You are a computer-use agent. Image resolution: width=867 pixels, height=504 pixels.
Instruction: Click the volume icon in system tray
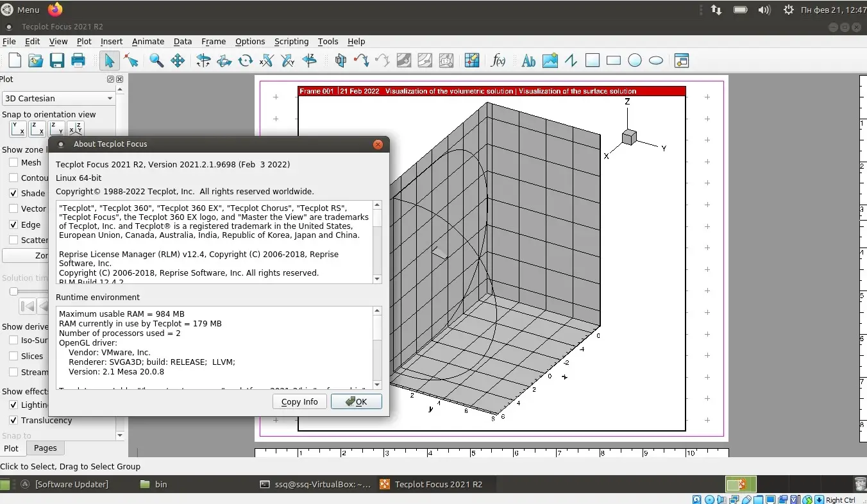(764, 10)
